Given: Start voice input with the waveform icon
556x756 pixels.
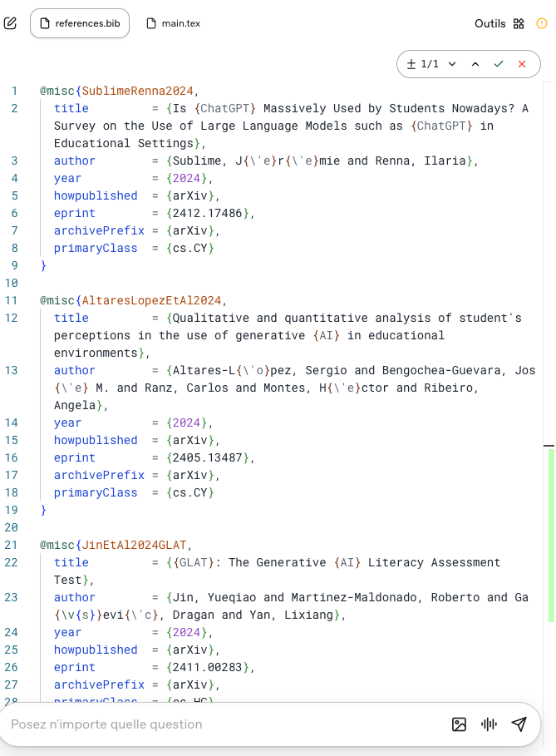Looking at the screenshot, I should [x=489, y=724].
